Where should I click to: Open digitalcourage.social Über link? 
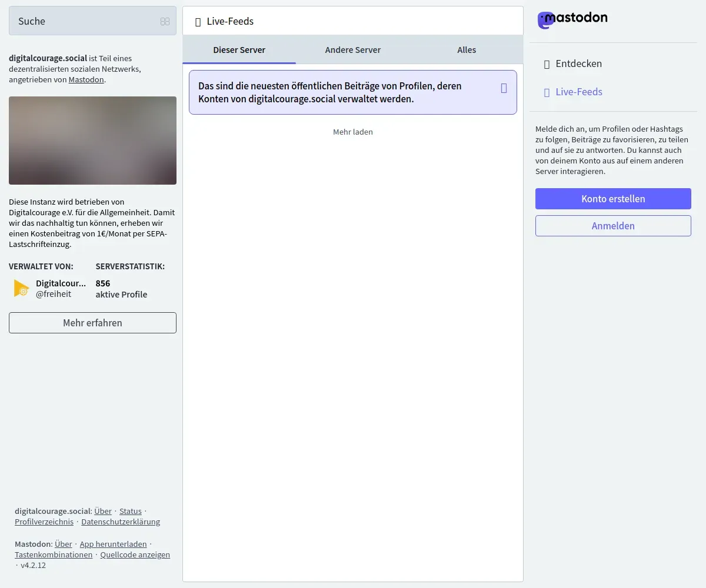[103, 511]
